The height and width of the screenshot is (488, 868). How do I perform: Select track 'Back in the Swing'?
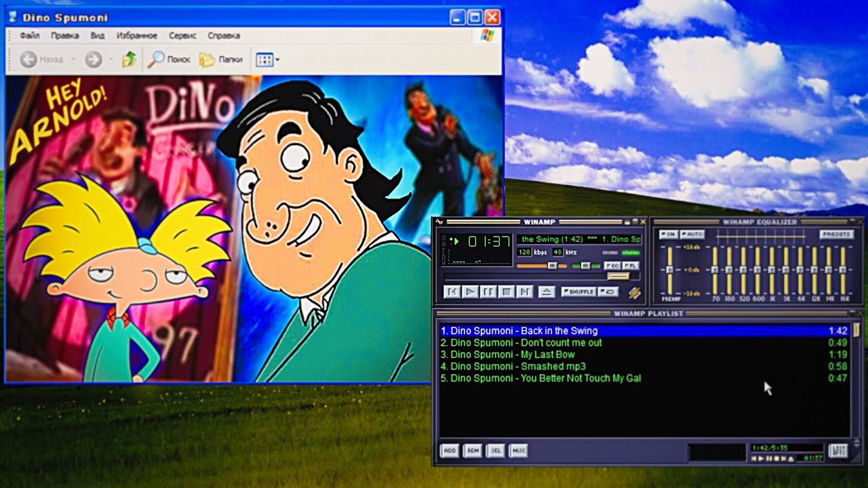[x=644, y=331]
